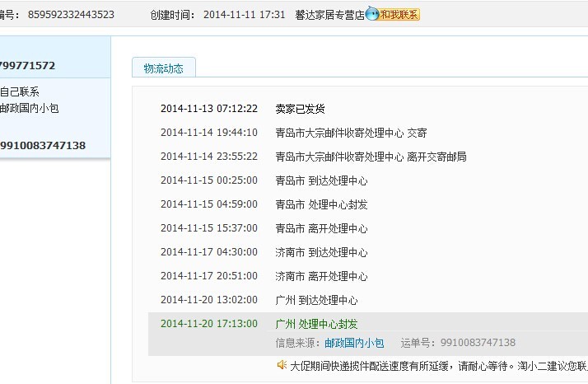
Task: Click the 馨达家居专营店 shop name
Action: (x=329, y=15)
